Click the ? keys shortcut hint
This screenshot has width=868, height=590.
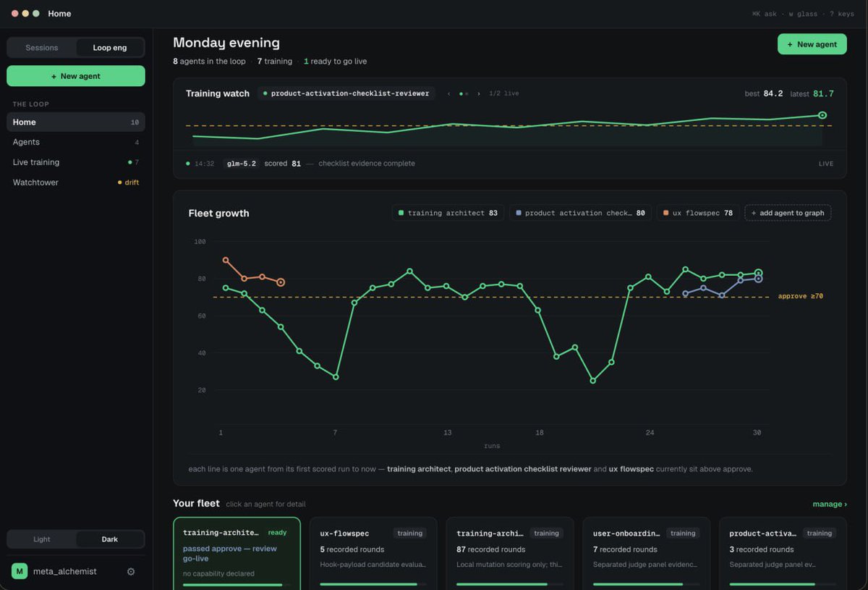click(841, 14)
